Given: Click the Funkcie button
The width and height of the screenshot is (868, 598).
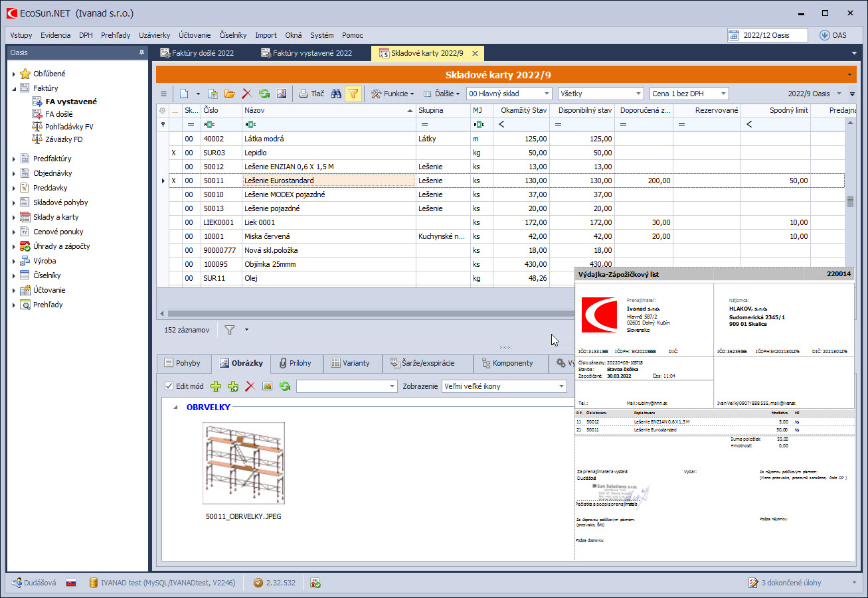Looking at the screenshot, I should pos(392,94).
